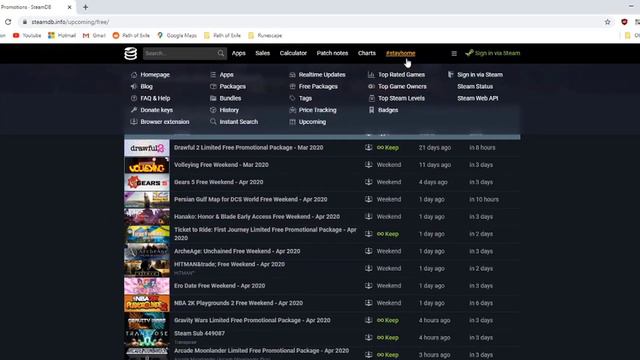Reload the page with refresh button
Viewport: 640px width, 360px height.
coord(8,22)
